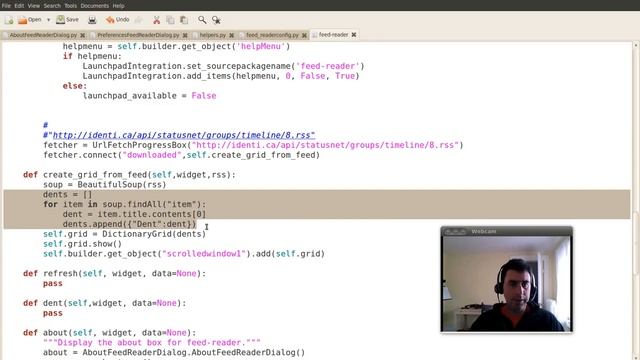Expand the Open recent files dropdown arrow
The height and width of the screenshot is (360, 640).
coord(48,20)
